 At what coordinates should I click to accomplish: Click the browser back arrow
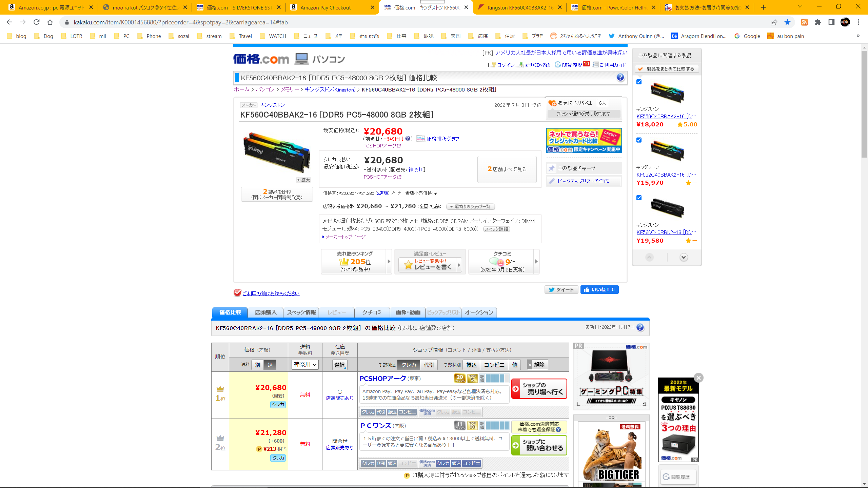(x=9, y=22)
